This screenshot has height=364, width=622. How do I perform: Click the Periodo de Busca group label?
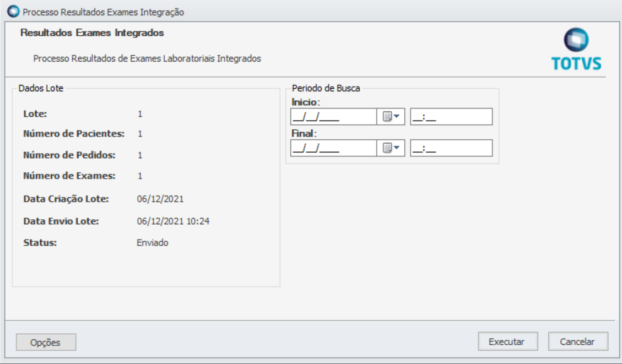[x=326, y=88]
